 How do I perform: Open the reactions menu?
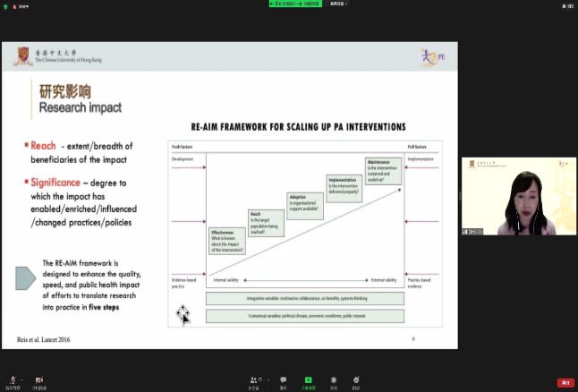click(x=355, y=380)
